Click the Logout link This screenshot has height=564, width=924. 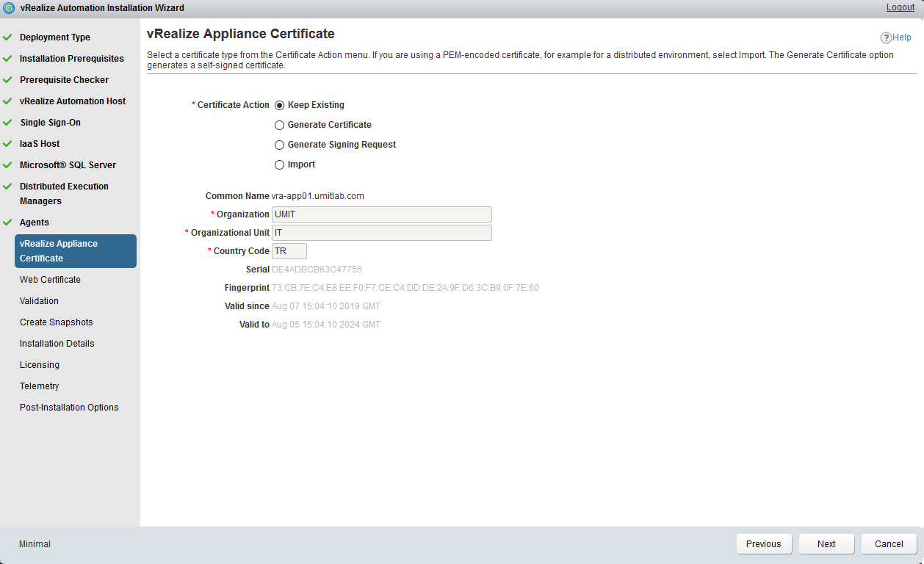point(900,7)
